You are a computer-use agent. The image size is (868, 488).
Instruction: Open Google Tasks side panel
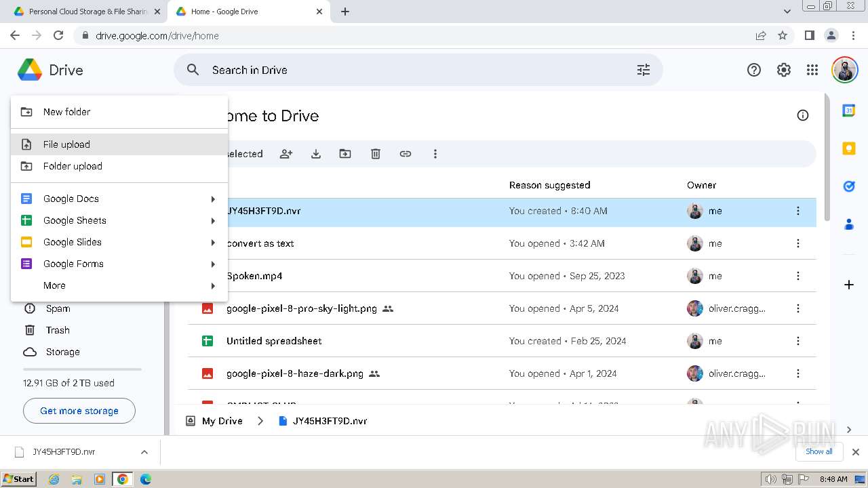849,186
